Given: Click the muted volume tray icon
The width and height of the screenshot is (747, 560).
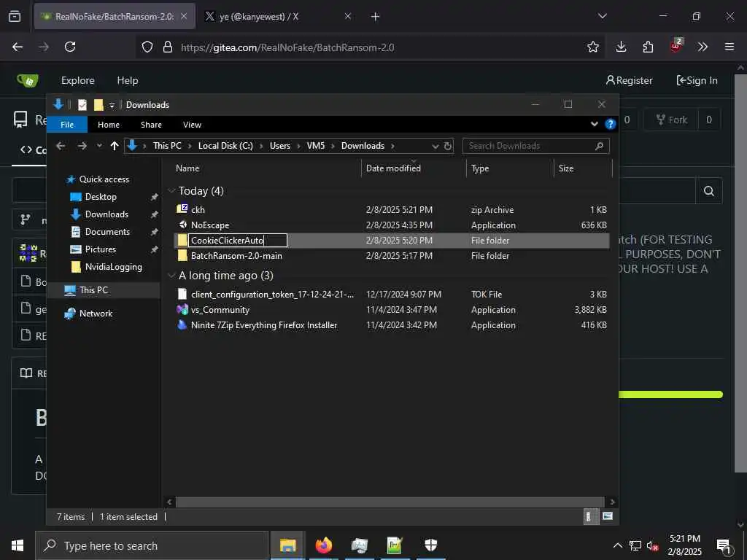Looking at the screenshot, I should click(x=652, y=545).
